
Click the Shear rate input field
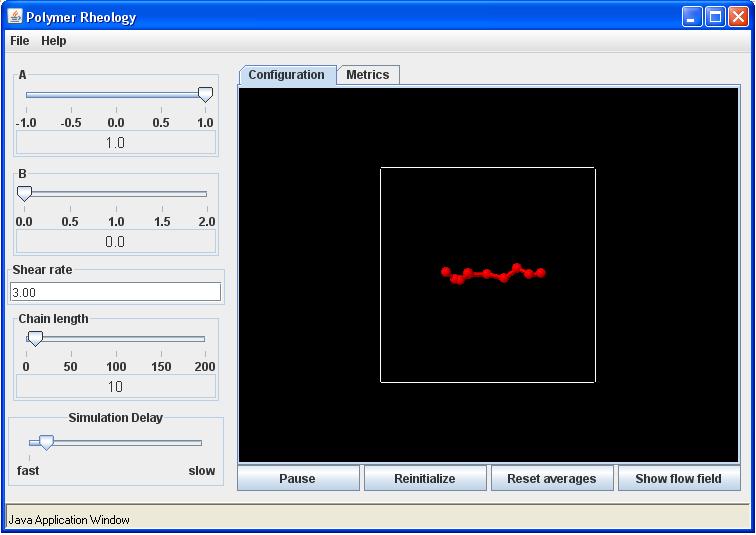(x=115, y=293)
